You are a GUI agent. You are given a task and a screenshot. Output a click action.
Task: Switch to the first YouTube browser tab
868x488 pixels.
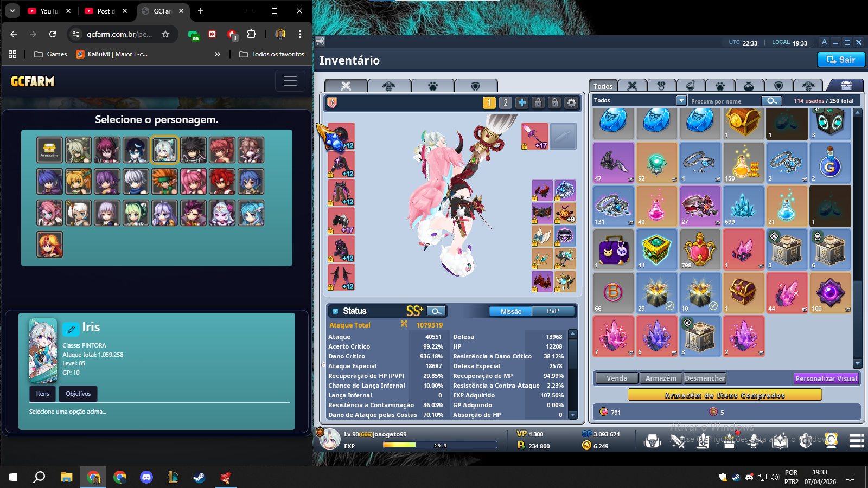coord(49,11)
